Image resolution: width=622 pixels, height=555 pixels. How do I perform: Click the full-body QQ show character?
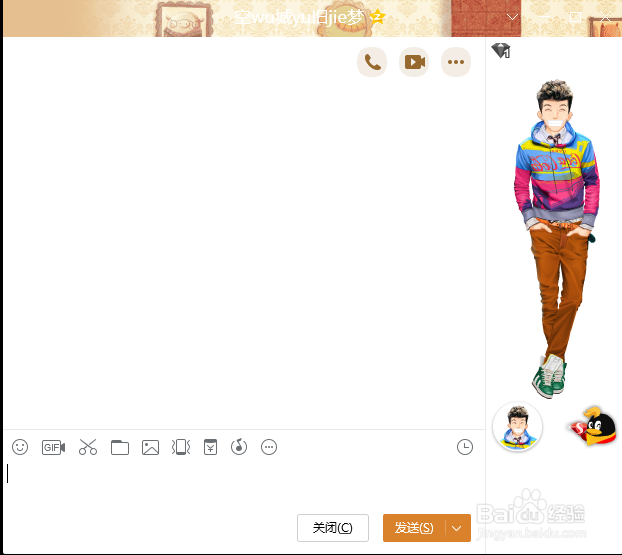[x=557, y=238]
